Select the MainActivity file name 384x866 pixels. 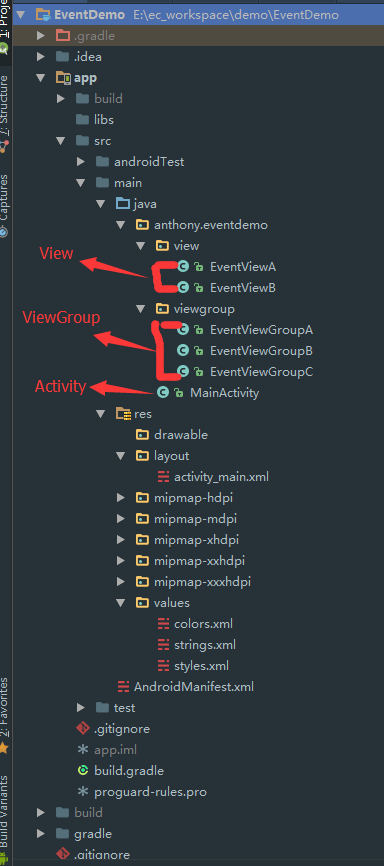[224, 393]
